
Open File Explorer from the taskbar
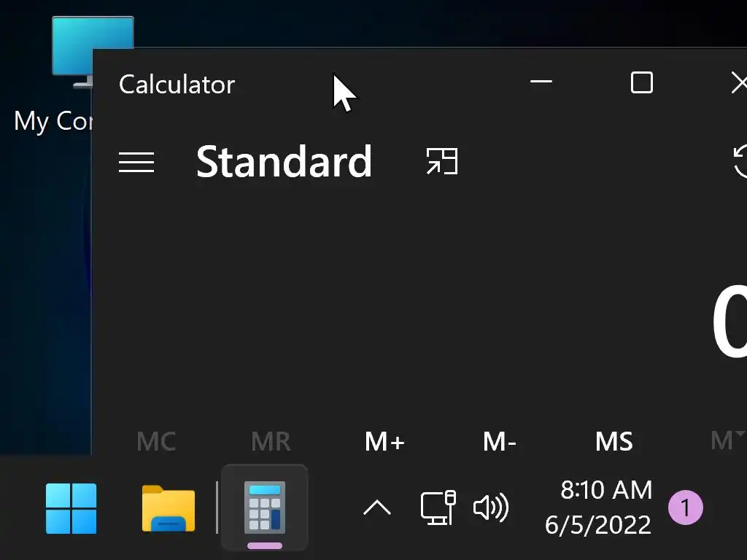pyautogui.click(x=169, y=508)
